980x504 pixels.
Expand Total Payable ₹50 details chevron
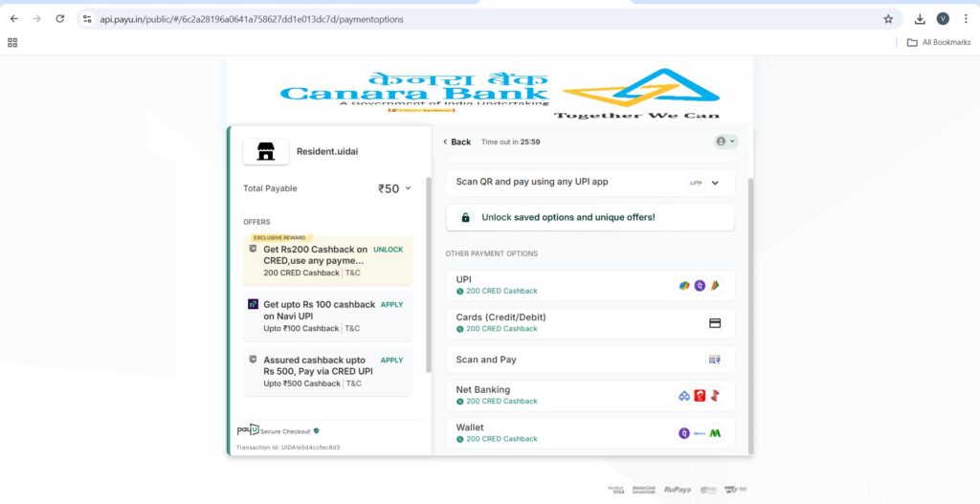(408, 188)
